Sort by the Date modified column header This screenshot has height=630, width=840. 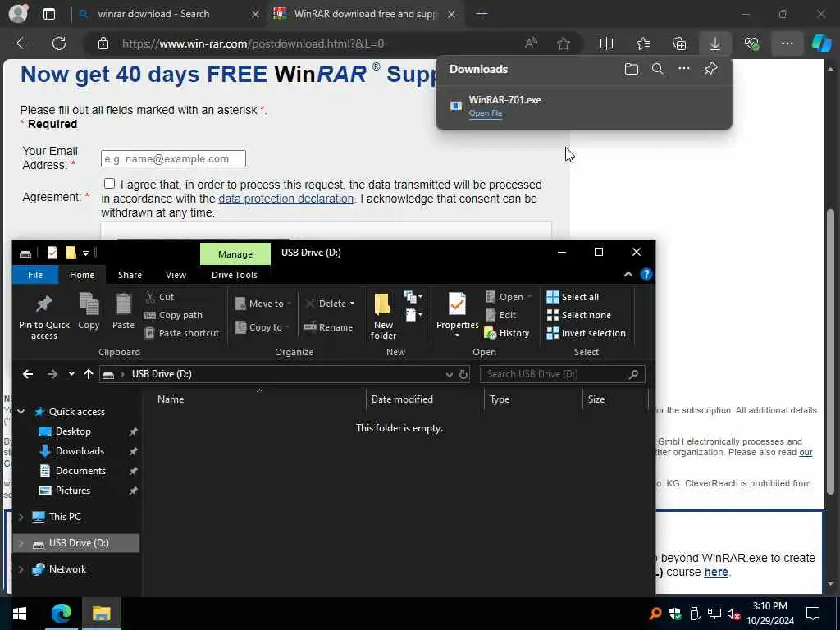402,399
